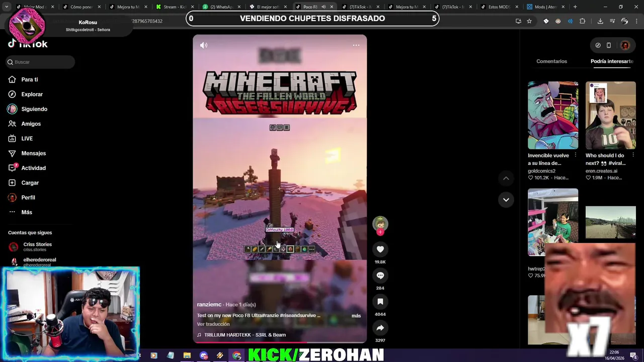Click the blue sound-waves extension icon
The image size is (644, 362).
pyautogui.click(x=570, y=21)
